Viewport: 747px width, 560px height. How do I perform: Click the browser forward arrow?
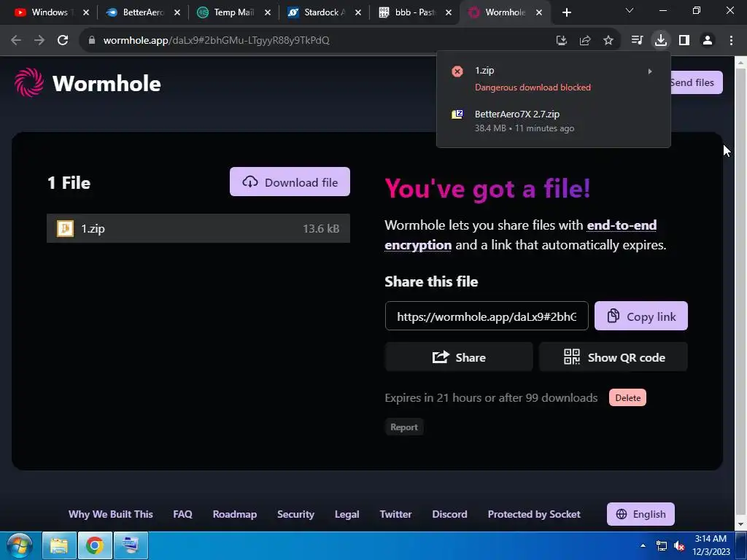(39, 41)
